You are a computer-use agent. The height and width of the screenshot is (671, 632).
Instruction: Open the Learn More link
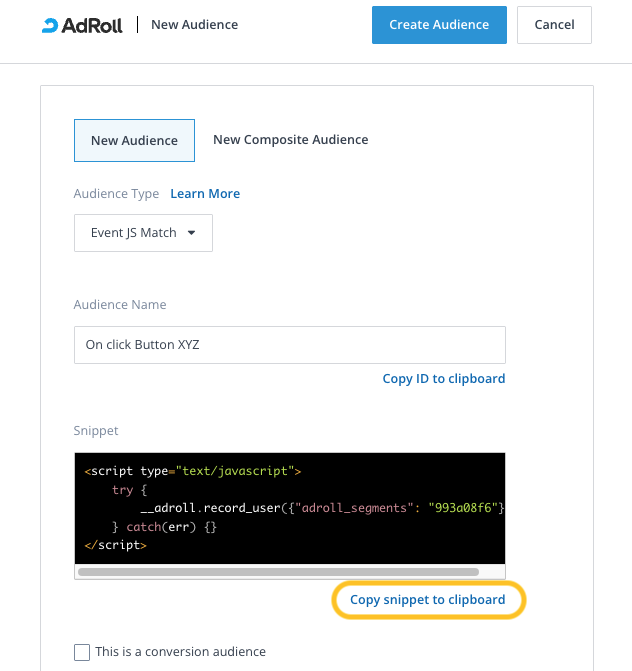pos(205,194)
